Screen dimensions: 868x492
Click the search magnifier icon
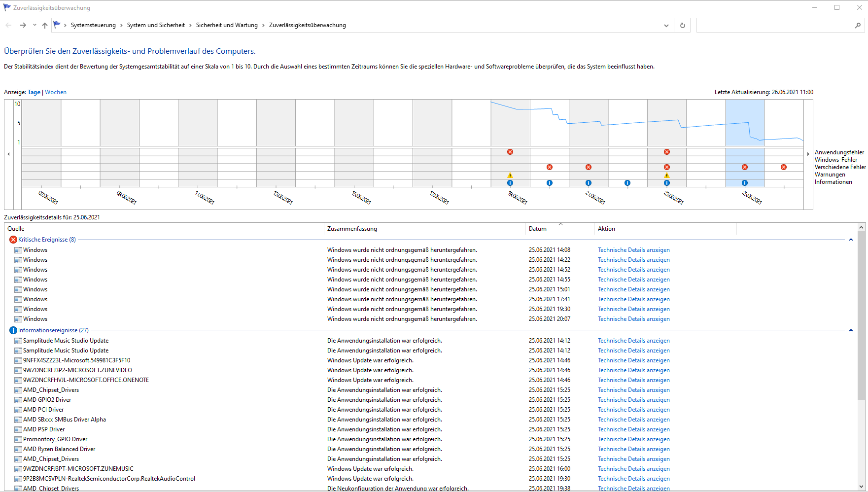tap(858, 25)
